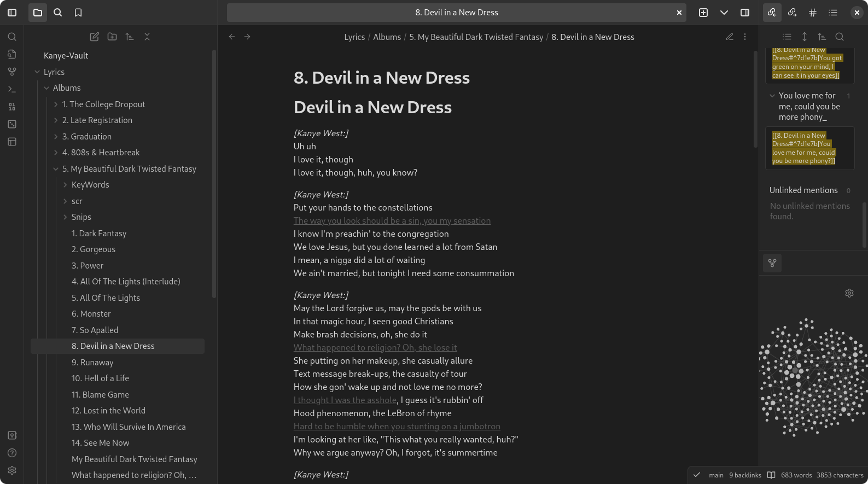
Task: Open command palette from ribbon
Action: point(12,89)
